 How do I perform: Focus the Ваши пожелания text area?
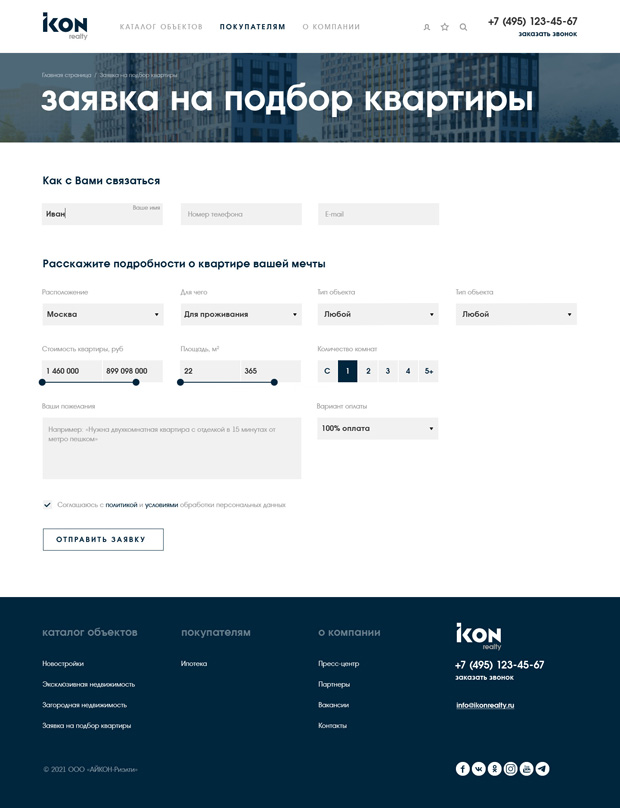click(x=172, y=448)
